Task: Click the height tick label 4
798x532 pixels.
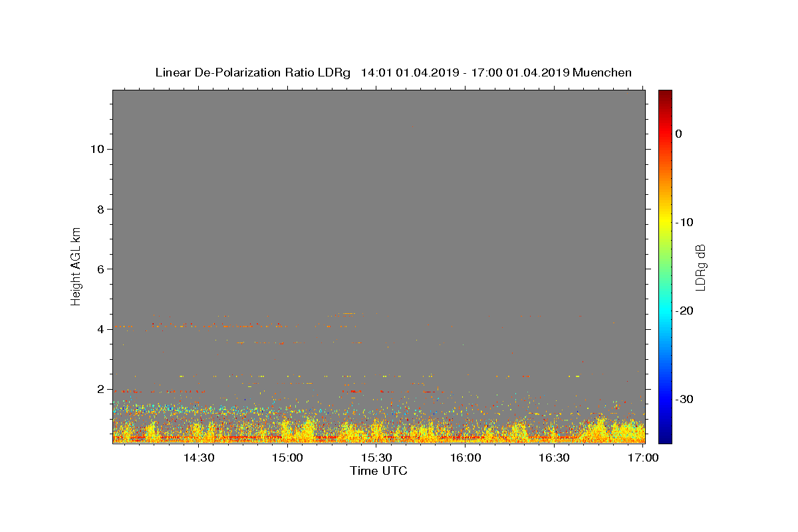Action: tap(99, 329)
